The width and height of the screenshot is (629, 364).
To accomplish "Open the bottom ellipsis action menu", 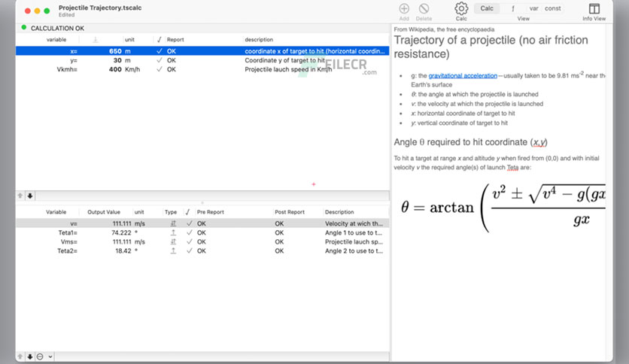I will tap(40, 356).
